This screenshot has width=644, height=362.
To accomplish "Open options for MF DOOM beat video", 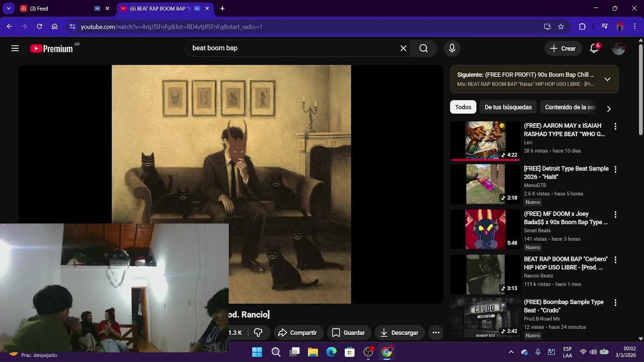I will tap(615, 215).
